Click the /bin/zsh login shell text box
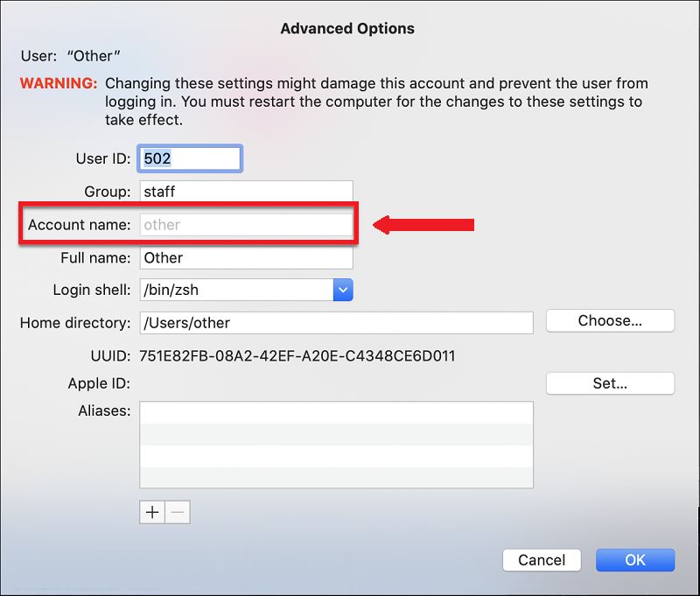Image resolution: width=700 pixels, height=596 pixels. point(234,290)
